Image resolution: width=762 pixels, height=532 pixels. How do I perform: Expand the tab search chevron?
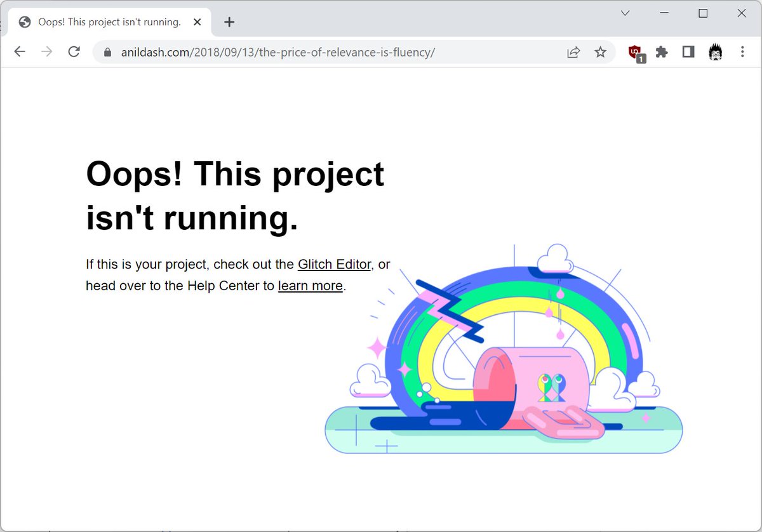click(x=625, y=13)
